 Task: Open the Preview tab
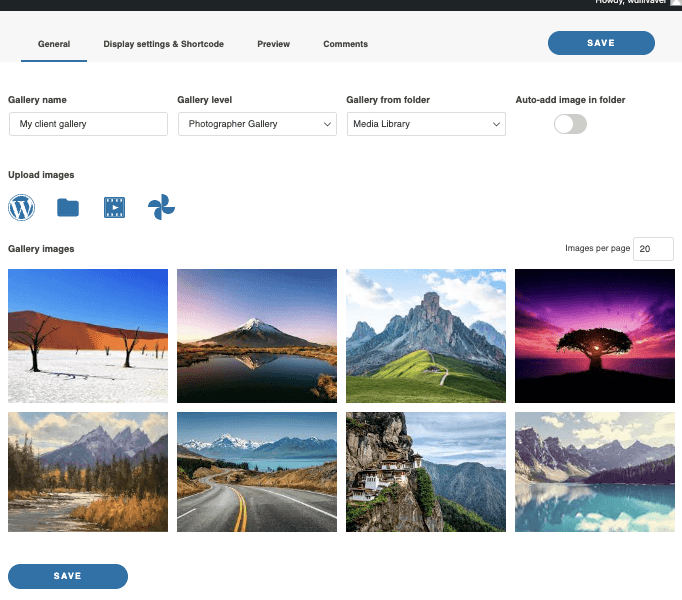point(273,44)
